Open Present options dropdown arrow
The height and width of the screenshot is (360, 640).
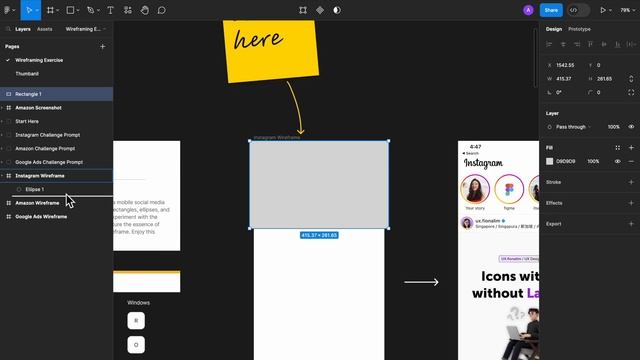[x=610, y=10]
